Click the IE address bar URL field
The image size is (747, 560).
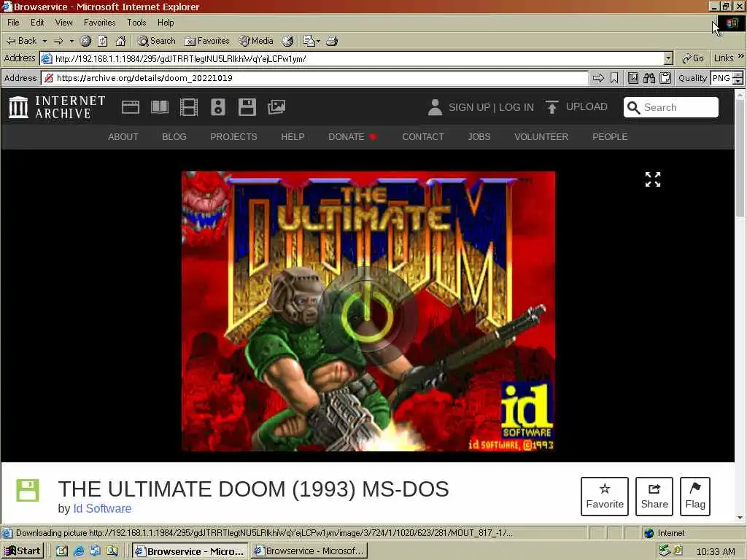(x=352, y=58)
